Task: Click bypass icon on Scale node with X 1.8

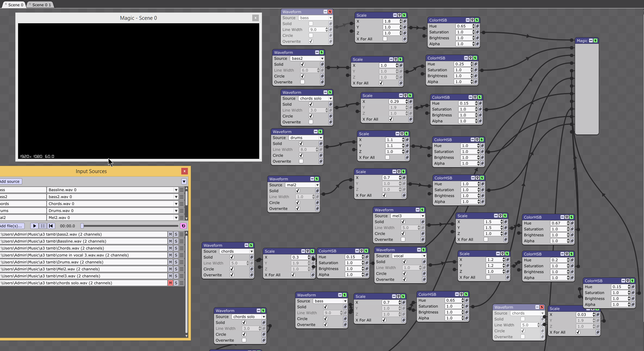Action: [399, 15]
